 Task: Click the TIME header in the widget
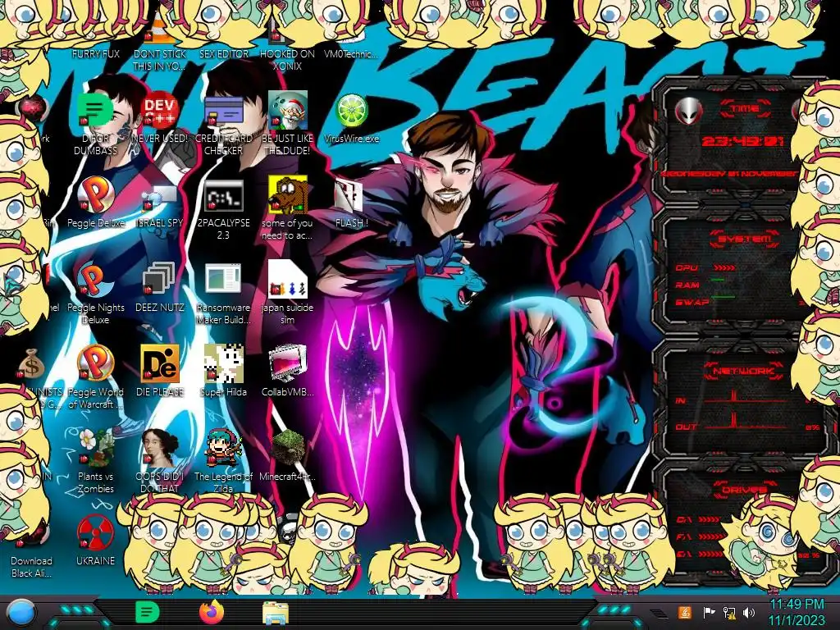[x=745, y=109]
